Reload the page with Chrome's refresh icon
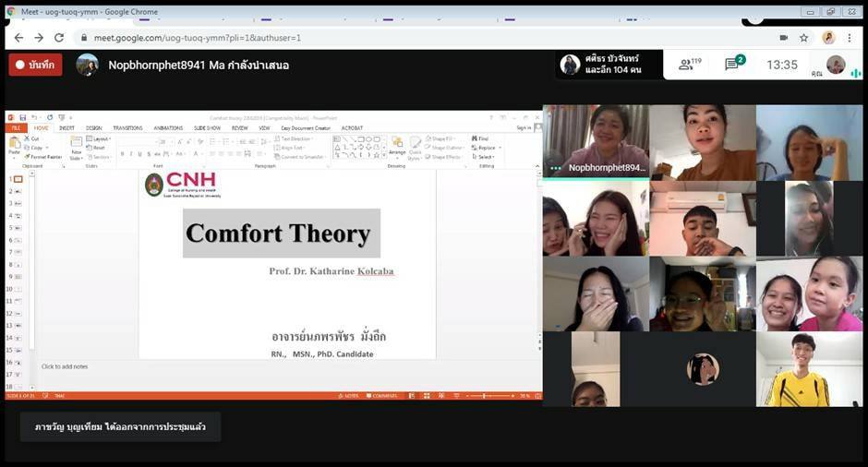The height and width of the screenshot is (467, 868). (59, 38)
